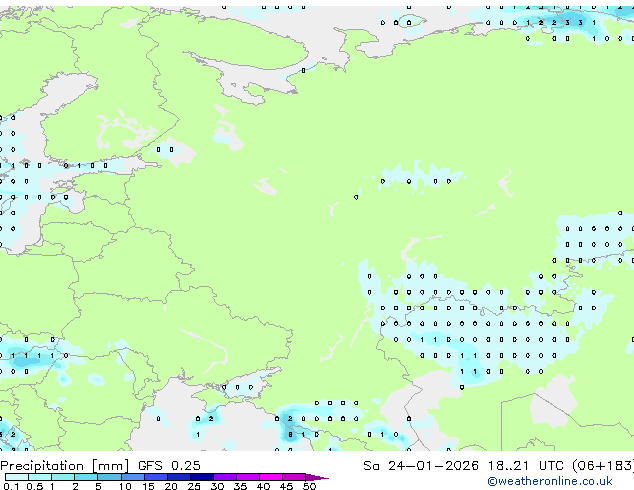Image resolution: width=634 pixels, height=490 pixels.
Task: Click the legend swatch between 0.5 and 1
Action: (40, 477)
